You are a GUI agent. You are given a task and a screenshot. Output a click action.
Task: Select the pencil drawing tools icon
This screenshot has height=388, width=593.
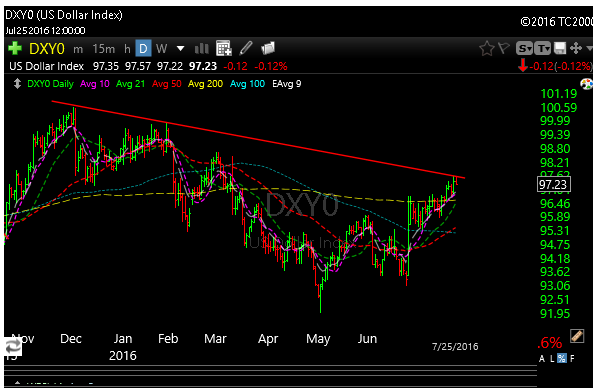pyautogui.click(x=246, y=48)
